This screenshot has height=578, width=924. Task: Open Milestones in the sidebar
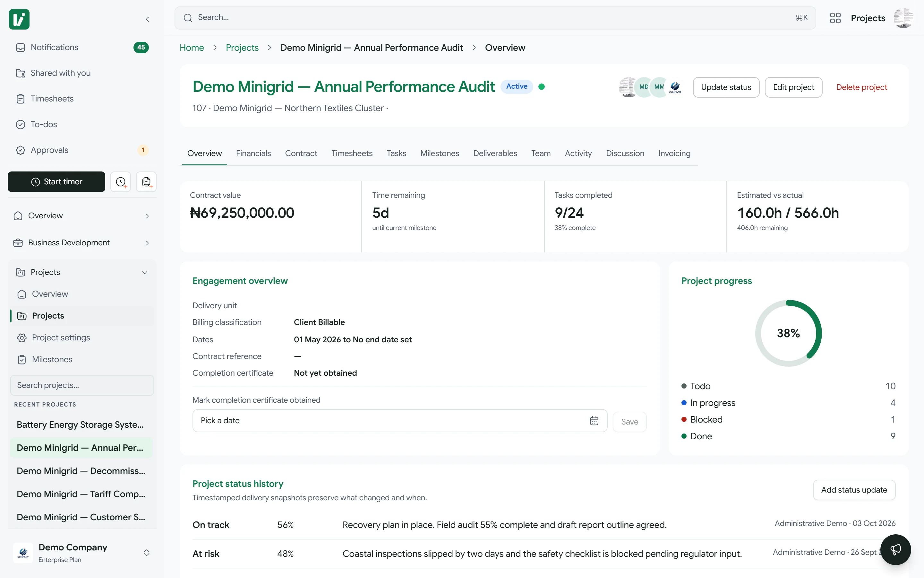[x=82, y=359]
